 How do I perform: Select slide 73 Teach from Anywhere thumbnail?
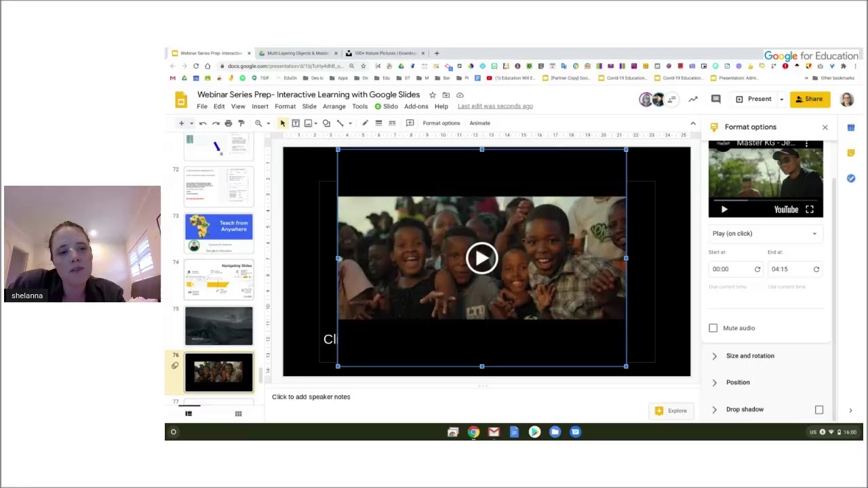[219, 234]
